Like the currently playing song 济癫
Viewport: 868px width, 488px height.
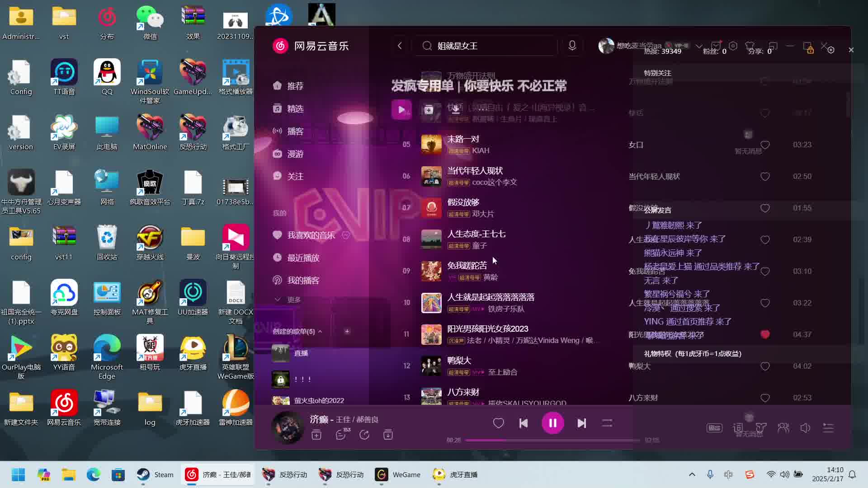click(x=498, y=423)
